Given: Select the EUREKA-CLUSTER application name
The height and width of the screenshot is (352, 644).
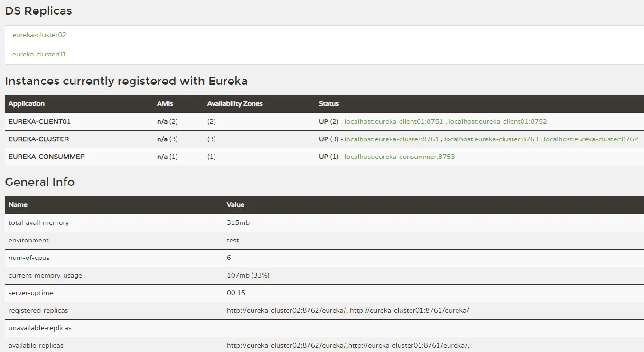Looking at the screenshot, I should [38, 139].
